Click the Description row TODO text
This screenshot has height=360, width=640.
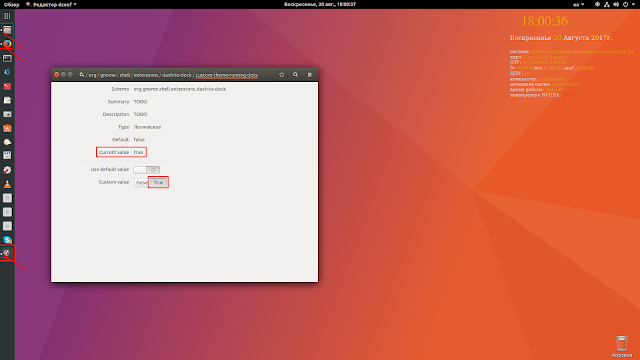click(140, 114)
